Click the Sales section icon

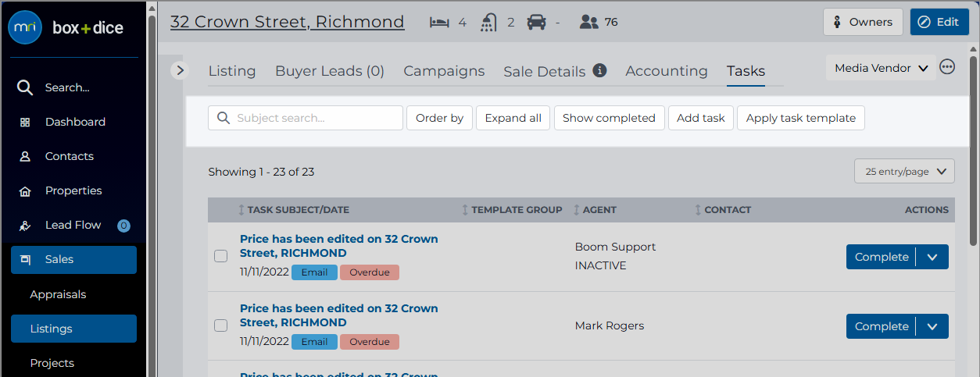(25, 259)
